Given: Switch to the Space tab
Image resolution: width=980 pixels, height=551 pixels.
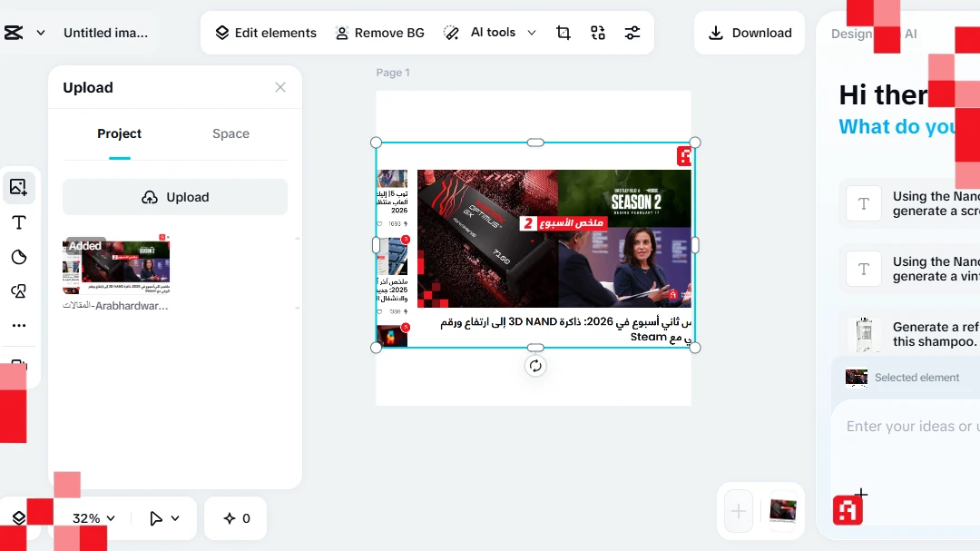Looking at the screenshot, I should click(230, 133).
